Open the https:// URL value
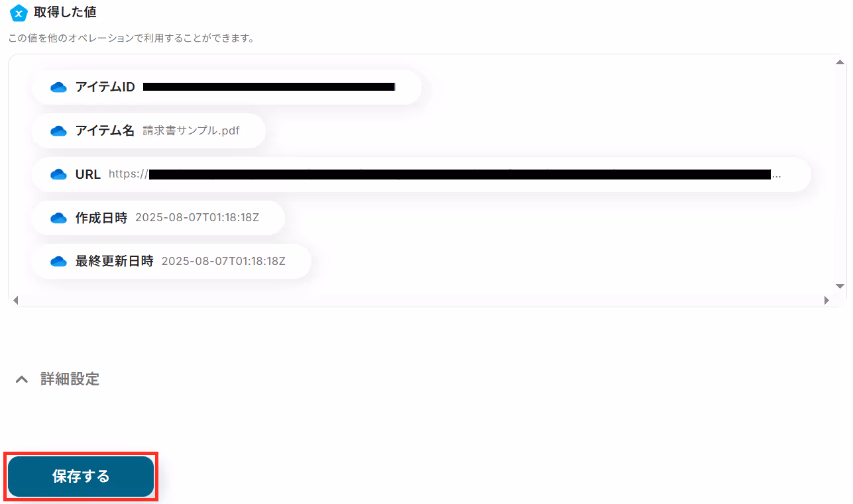This screenshot has height=504, width=853. click(x=445, y=175)
